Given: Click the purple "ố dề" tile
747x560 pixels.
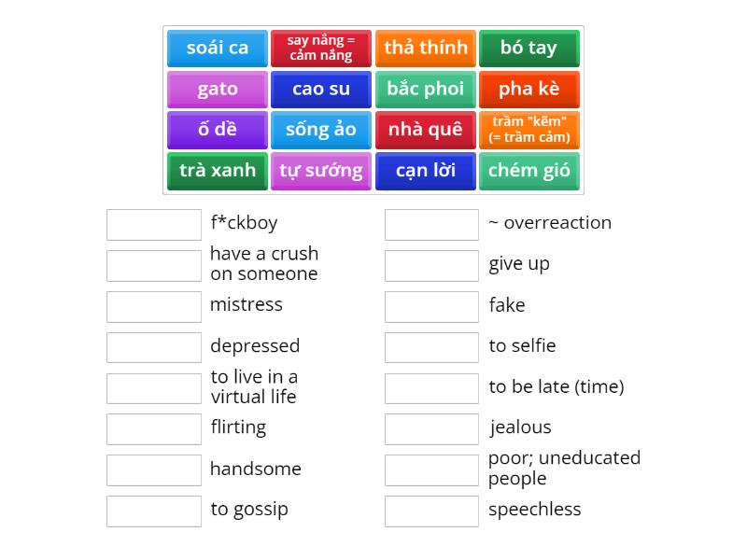Looking at the screenshot, I should pos(218,130).
